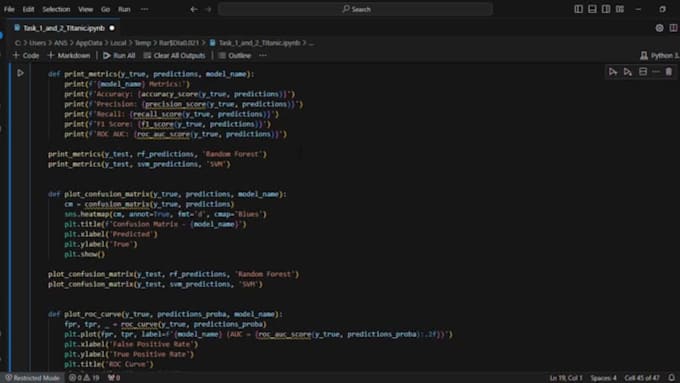Click the def plot_roc_curve line
Screen dimensions: 680x383
pos(165,314)
